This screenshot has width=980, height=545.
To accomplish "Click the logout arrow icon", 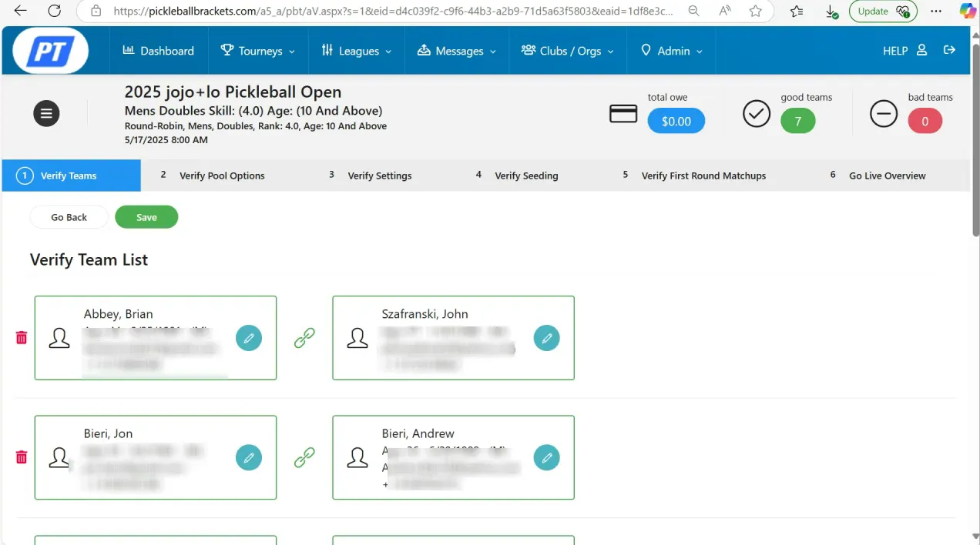I will [949, 50].
